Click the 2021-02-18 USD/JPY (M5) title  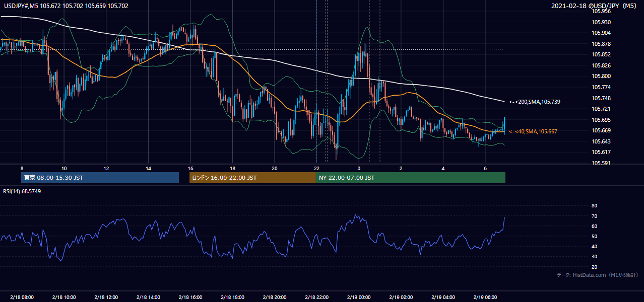click(x=595, y=6)
